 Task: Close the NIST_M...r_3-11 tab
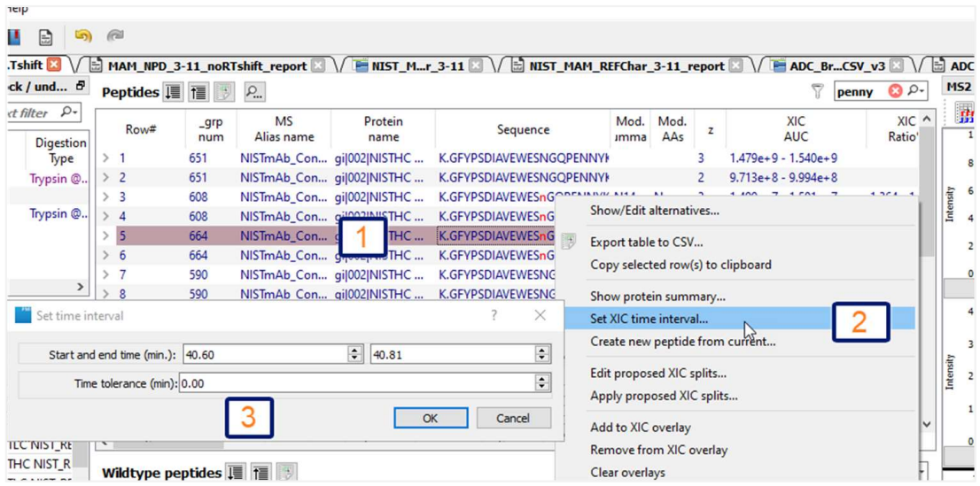(x=476, y=66)
